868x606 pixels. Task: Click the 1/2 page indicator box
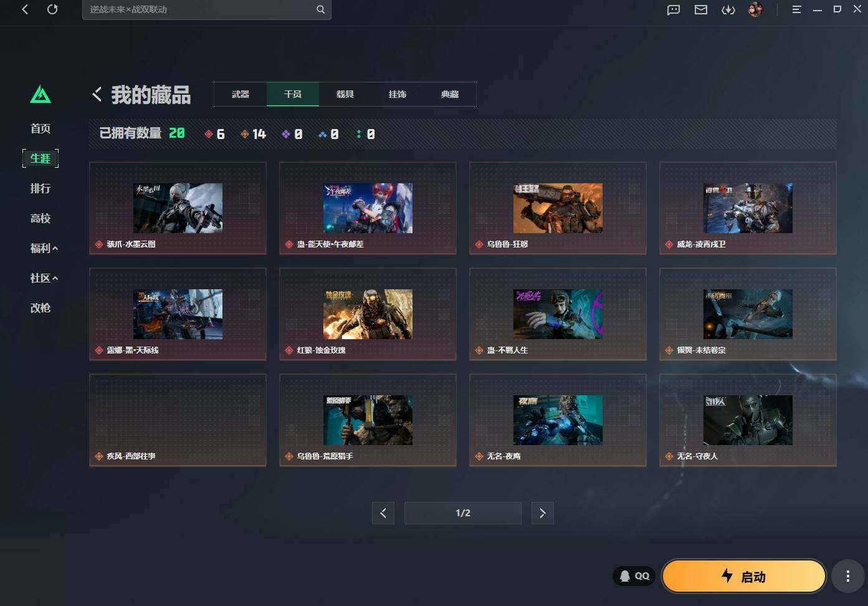(x=463, y=513)
